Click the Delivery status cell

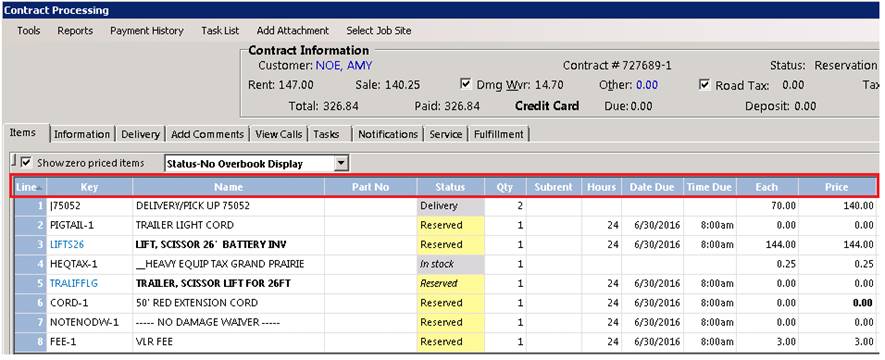tap(450, 206)
